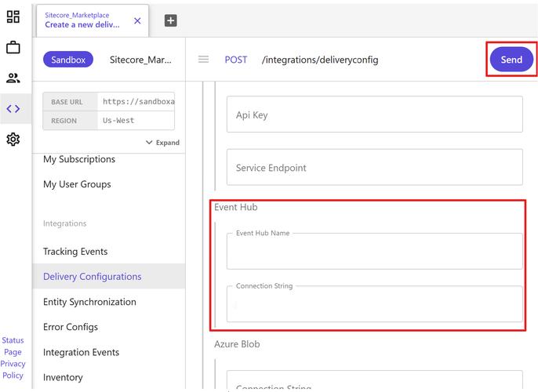Image resolution: width=538 pixels, height=392 pixels.
Task: Open Tracking Events in navigation
Action: click(75, 252)
